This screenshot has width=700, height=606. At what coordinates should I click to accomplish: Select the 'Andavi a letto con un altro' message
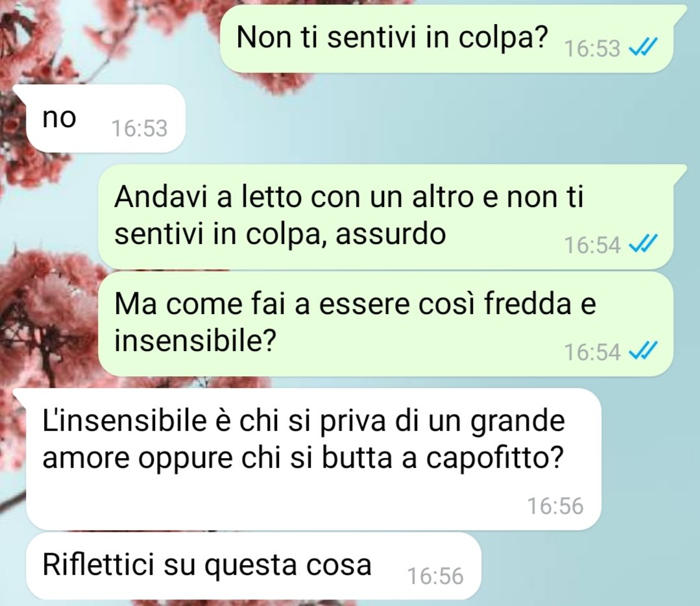tap(385, 217)
